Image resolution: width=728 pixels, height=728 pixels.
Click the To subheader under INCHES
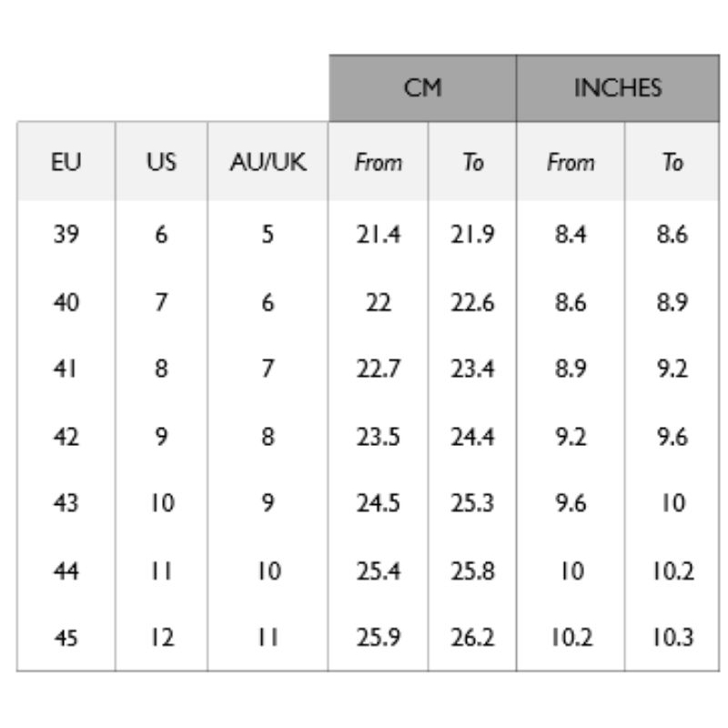point(672,163)
